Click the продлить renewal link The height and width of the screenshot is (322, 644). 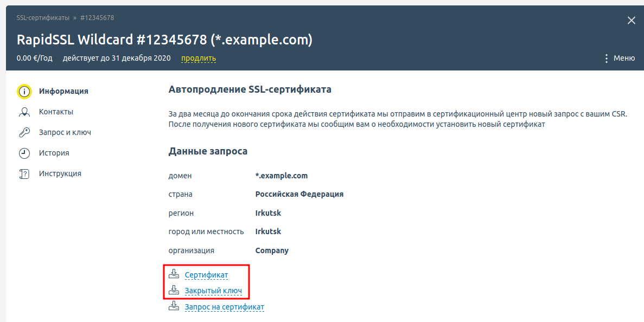point(199,59)
